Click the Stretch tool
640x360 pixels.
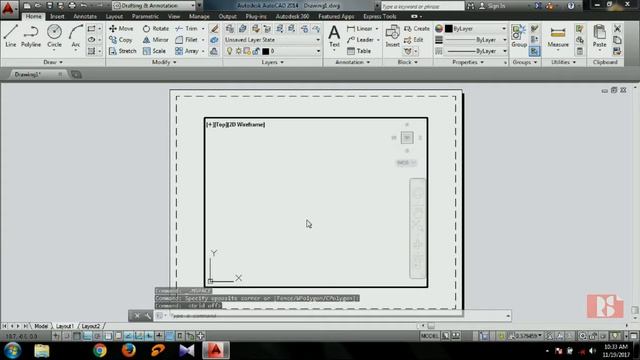coord(122,51)
